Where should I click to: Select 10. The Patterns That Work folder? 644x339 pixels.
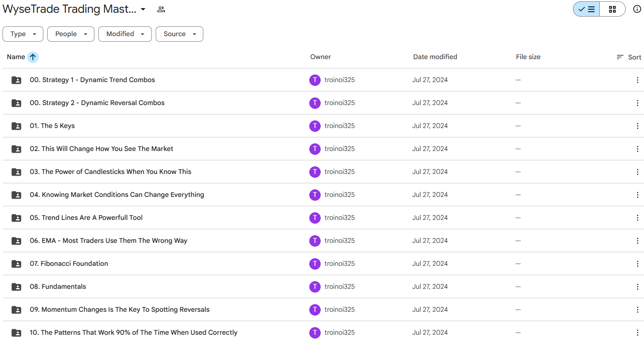point(133,333)
